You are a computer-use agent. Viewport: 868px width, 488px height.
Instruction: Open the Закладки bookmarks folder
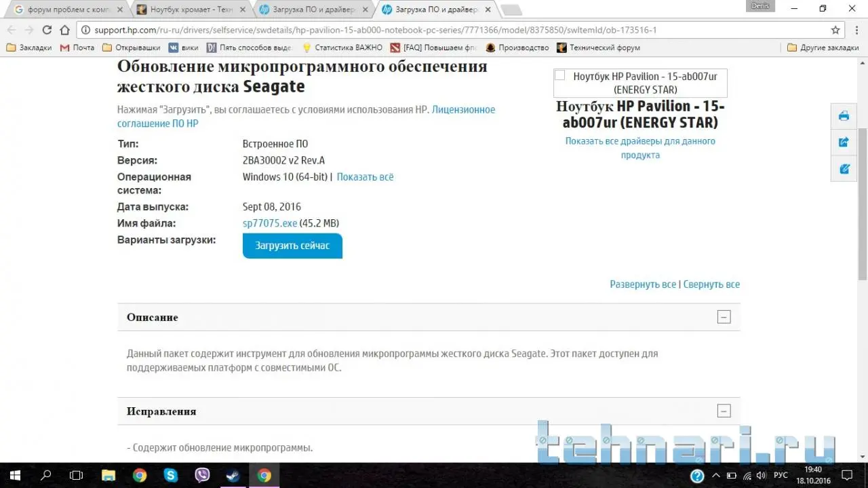(29, 48)
